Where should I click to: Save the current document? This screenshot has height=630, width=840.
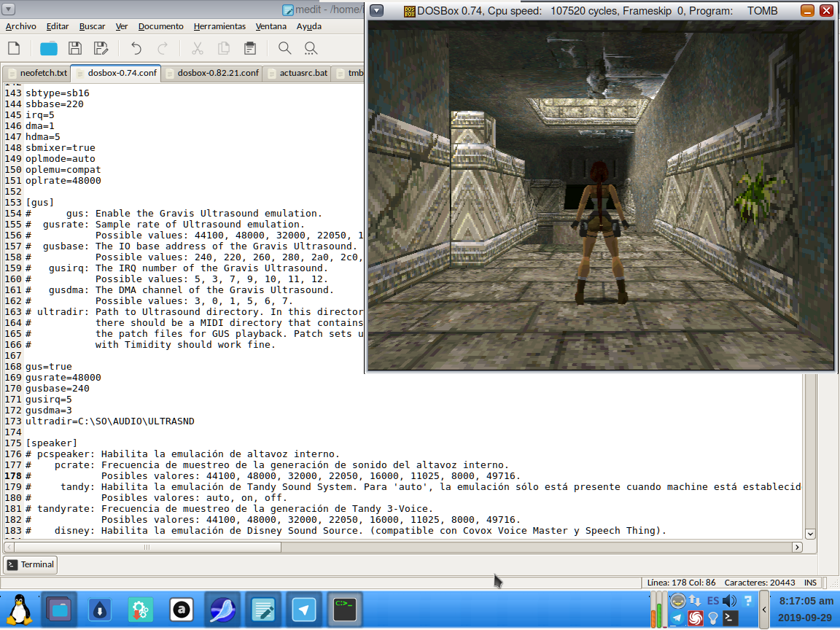[75, 48]
